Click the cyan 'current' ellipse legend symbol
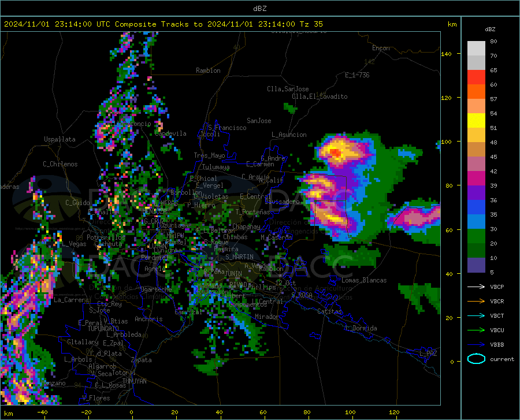This screenshot has width=520, height=420. click(476, 359)
